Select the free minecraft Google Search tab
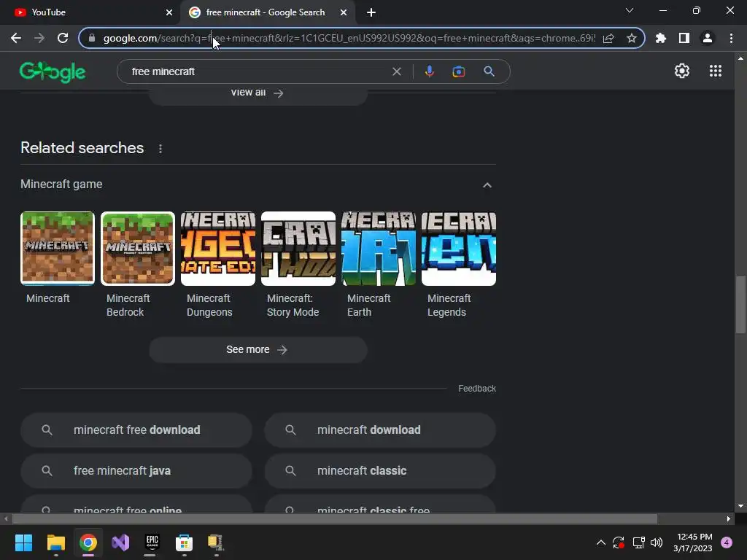 (x=266, y=12)
